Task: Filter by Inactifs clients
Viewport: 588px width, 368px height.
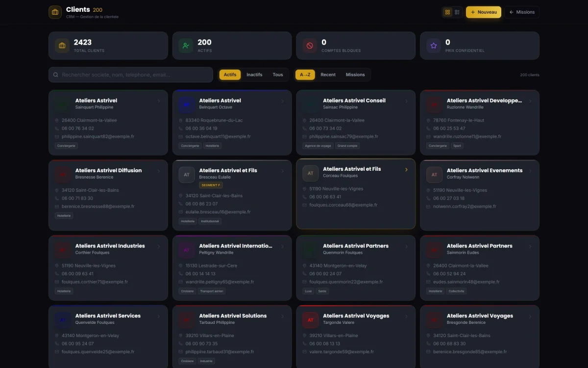Action: pos(254,75)
